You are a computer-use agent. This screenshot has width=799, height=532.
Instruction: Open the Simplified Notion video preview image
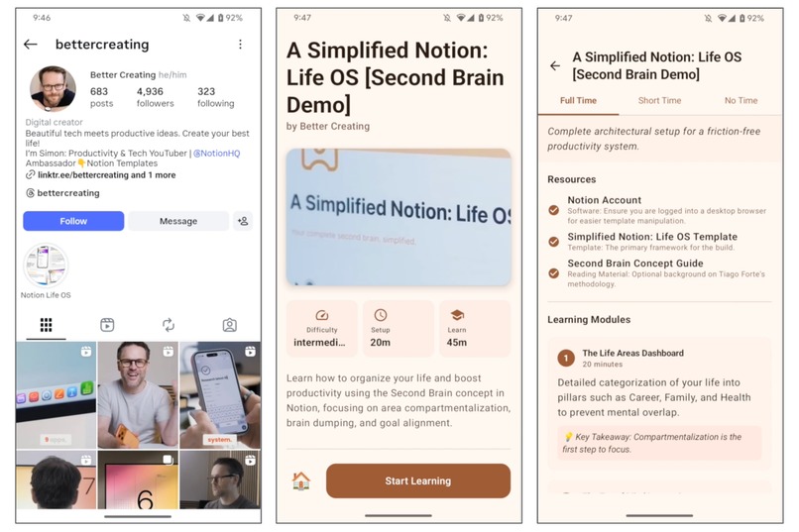click(399, 217)
